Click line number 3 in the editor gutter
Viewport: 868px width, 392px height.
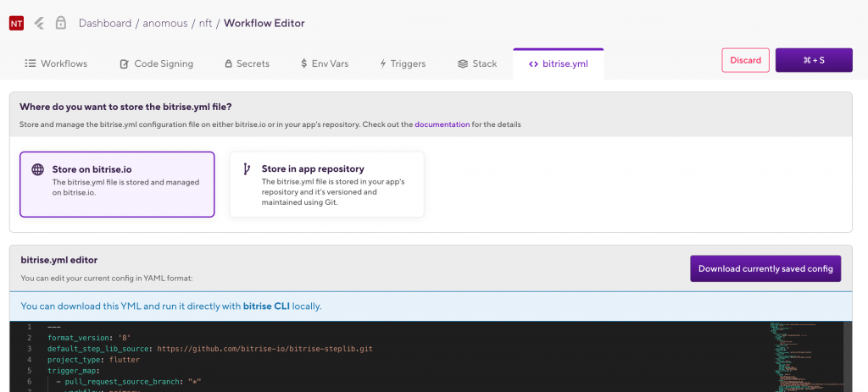pyautogui.click(x=29, y=348)
